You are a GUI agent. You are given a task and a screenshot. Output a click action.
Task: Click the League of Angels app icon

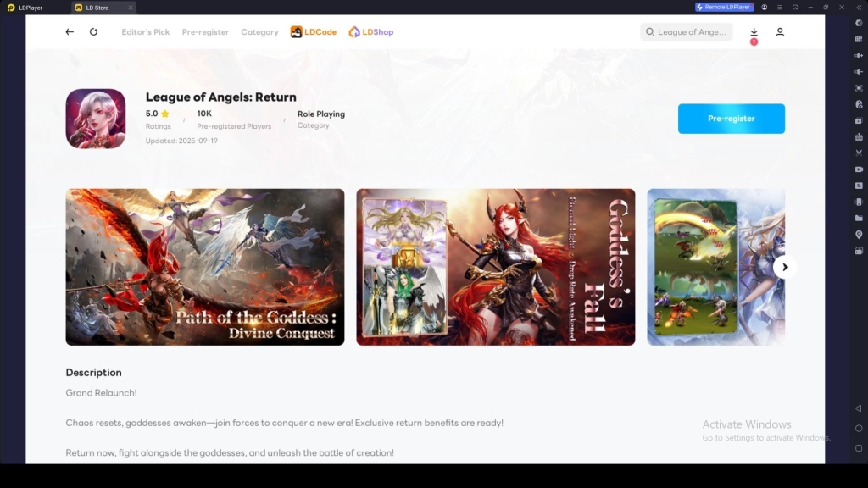[x=96, y=119]
